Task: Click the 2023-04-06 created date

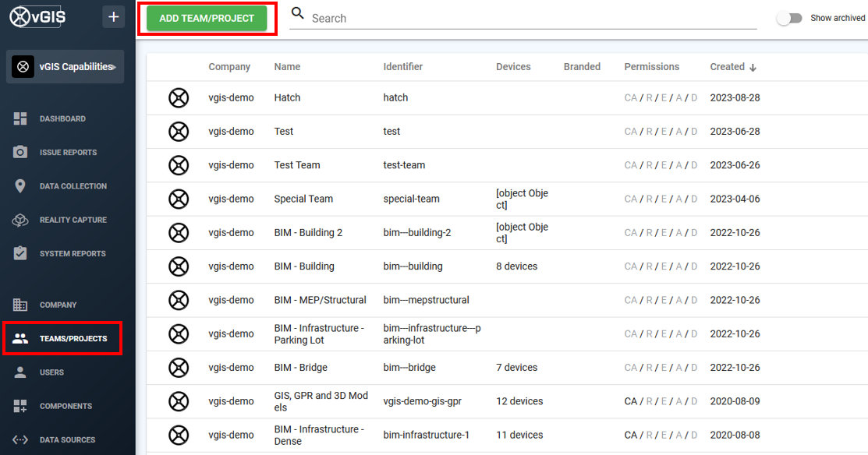Action: (735, 199)
